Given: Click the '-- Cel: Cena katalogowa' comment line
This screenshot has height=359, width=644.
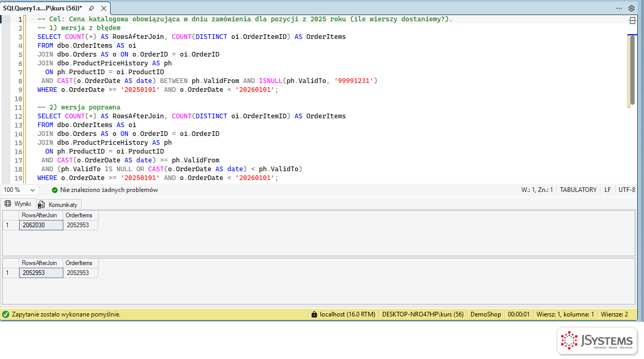Looking at the screenshot, I should (x=245, y=19).
